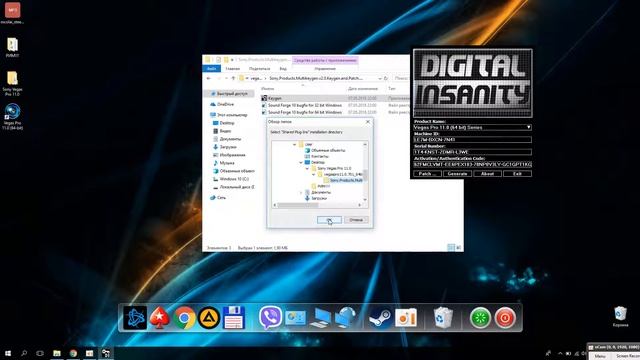Open Google Chrome in the dock

[x=184, y=318]
